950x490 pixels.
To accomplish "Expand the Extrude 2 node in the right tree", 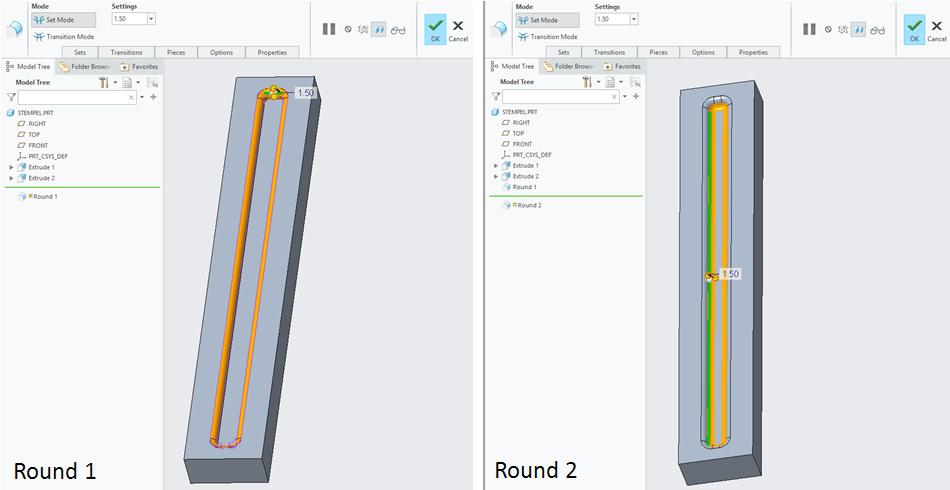I will (496, 176).
